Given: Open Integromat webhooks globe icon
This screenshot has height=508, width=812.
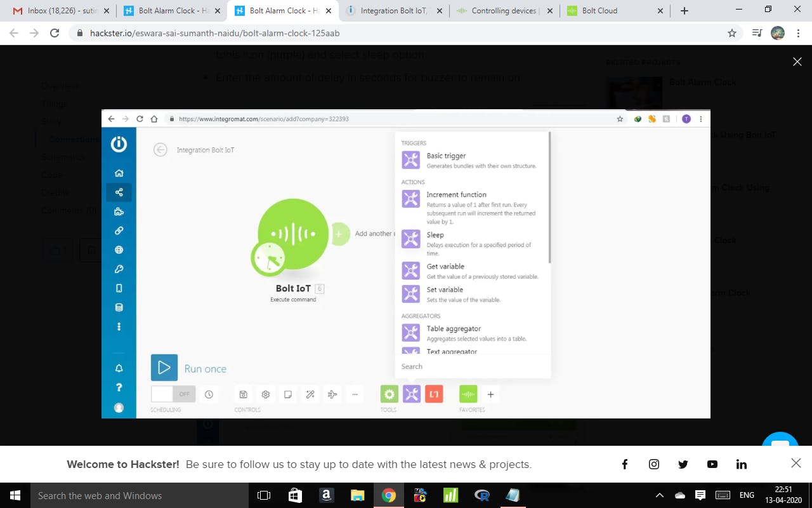Looking at the screenshot, I should click(x=119, y=250).
